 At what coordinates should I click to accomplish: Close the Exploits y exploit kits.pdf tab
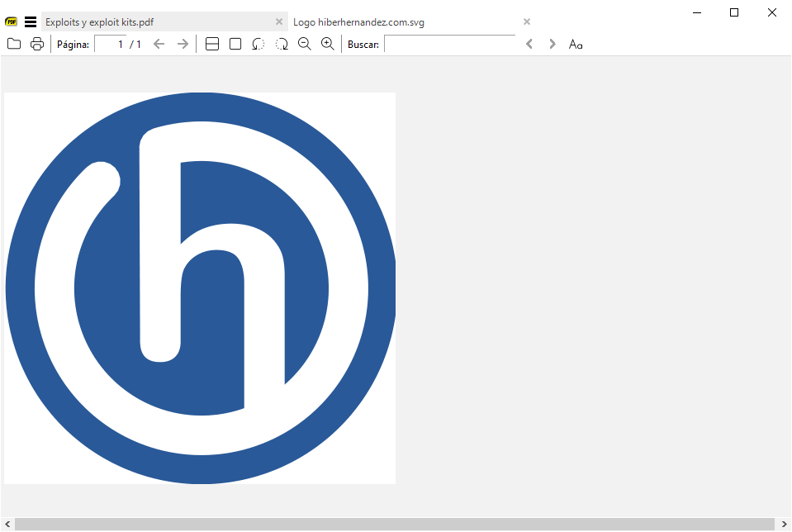click(279, 21)
